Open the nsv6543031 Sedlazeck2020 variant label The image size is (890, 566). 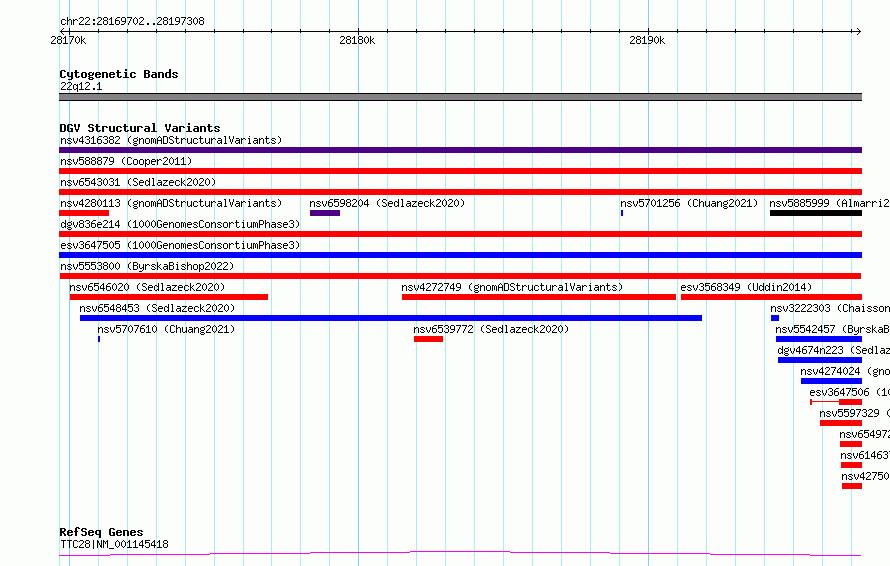[x=138, y=182]
